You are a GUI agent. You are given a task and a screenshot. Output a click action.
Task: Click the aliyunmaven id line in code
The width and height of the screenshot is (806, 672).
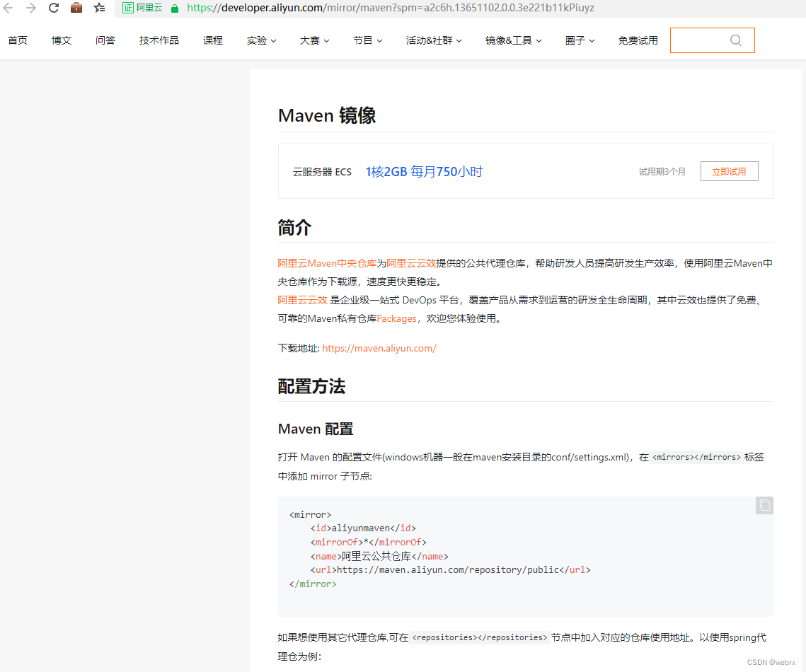tap(364, 528)
